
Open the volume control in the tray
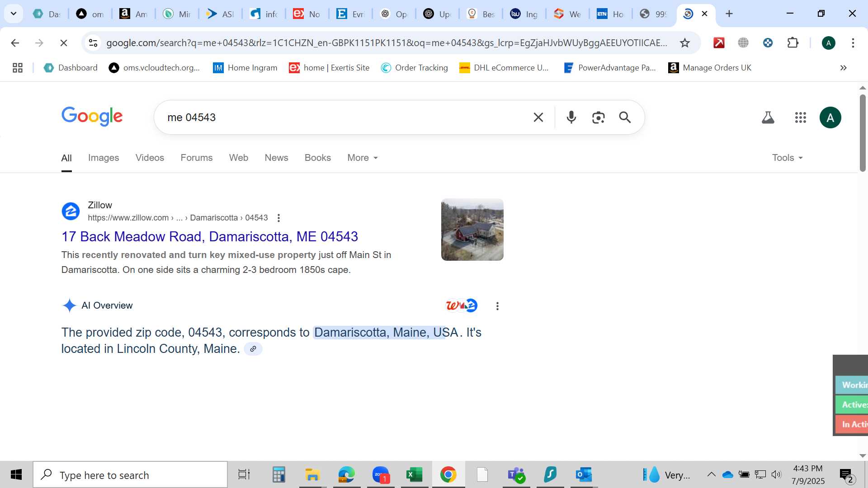[x=776, y=474]
